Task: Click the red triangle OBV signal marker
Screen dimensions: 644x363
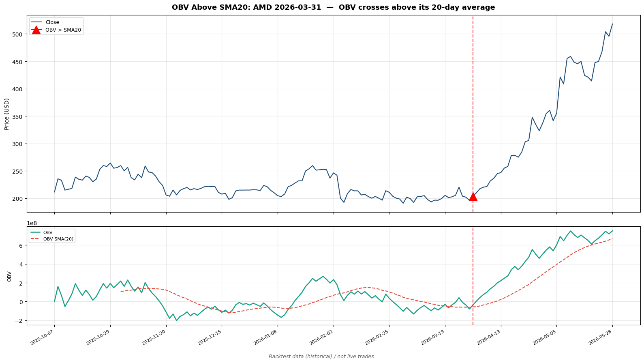Action: (x=473, y=196)
